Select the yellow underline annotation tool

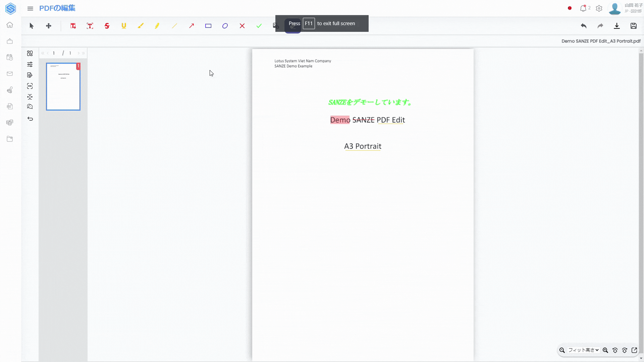coord(124,26)
